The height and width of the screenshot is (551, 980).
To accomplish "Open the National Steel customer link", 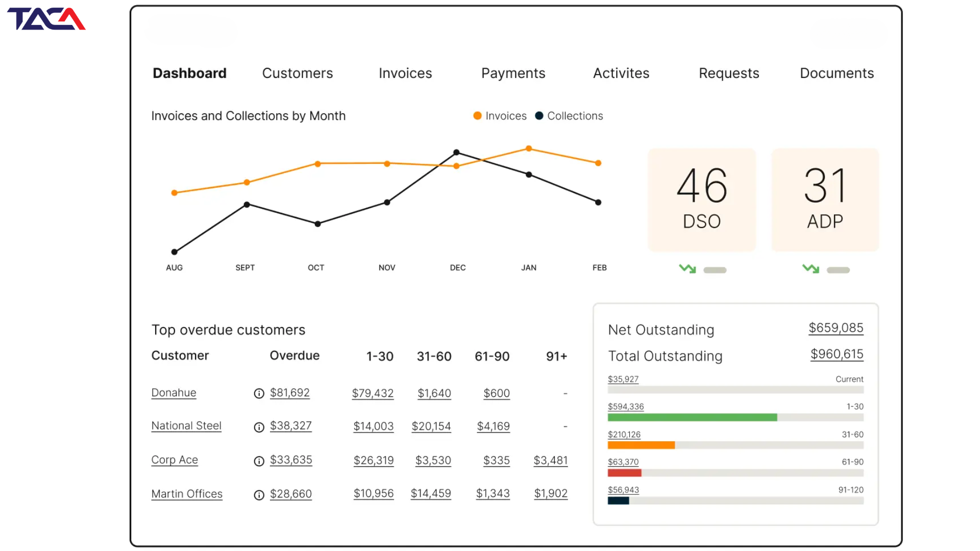I will pyautogui.click(x=186, y=426).
